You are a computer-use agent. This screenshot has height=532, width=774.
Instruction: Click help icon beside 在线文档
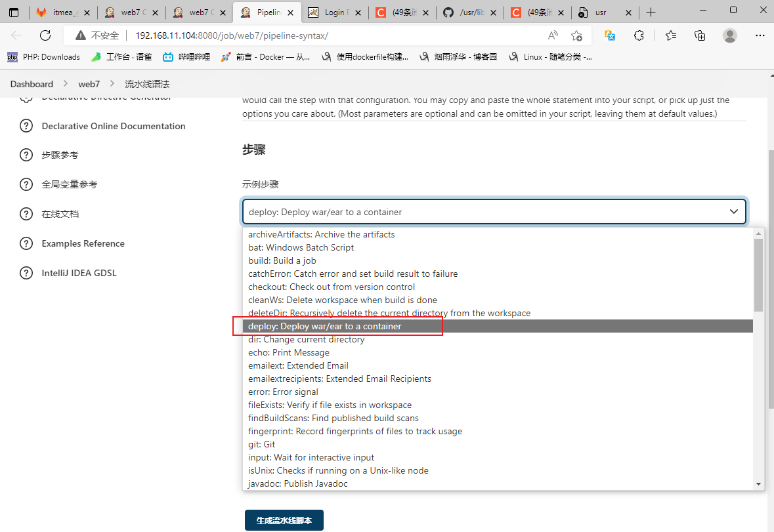coord(26,214)
